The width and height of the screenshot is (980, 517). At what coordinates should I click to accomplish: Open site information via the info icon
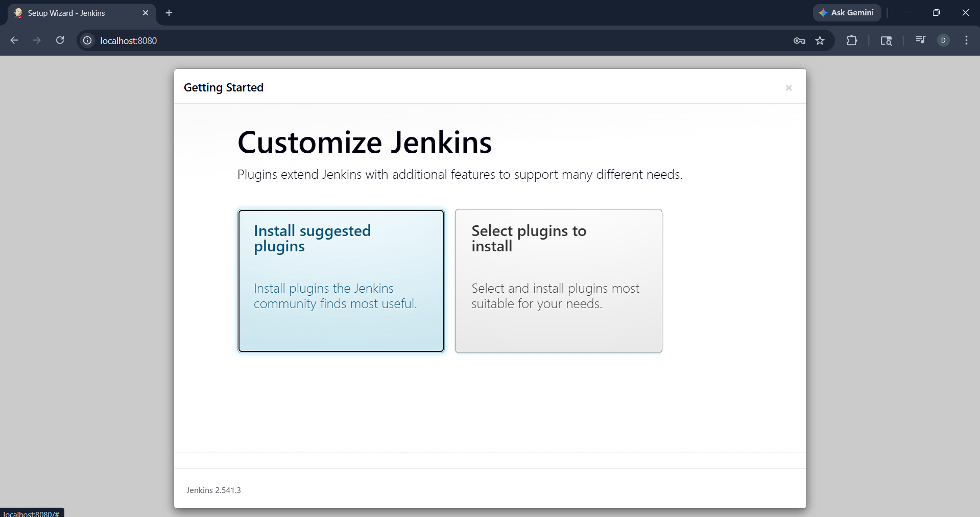[87, 40]
